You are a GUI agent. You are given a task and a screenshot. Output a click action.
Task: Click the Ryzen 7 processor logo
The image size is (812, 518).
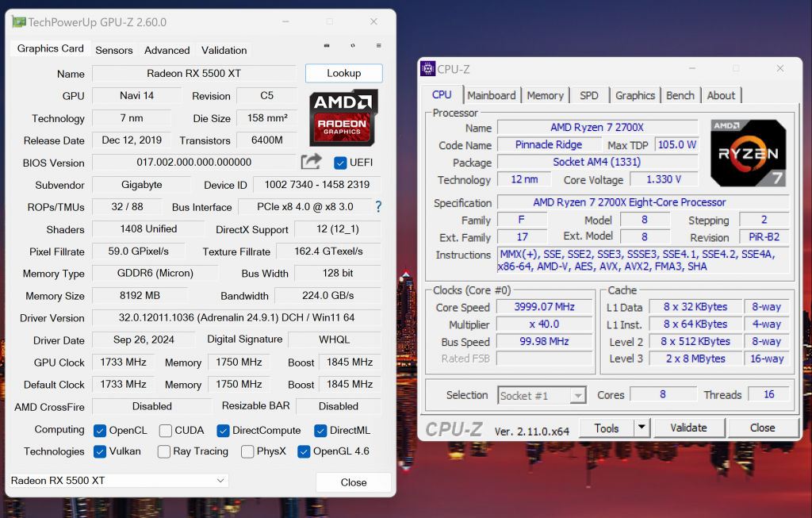(x=749, y=153)
